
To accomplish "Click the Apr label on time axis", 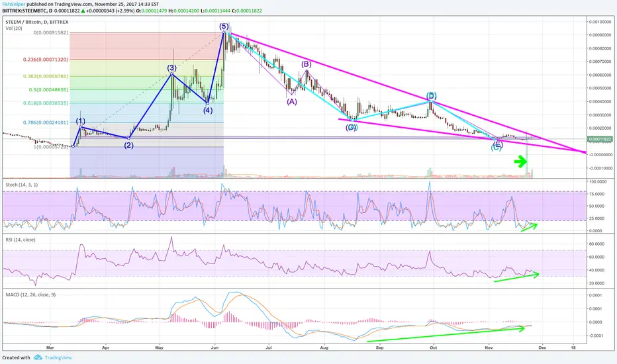I will (105, 347).
